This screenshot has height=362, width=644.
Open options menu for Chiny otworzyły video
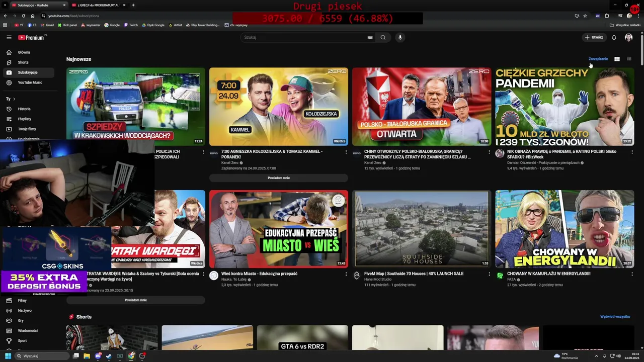489,152
